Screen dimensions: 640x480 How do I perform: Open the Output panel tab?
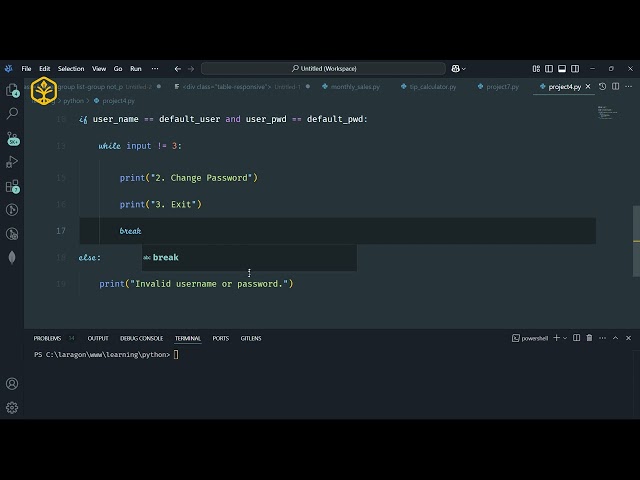point(98,338)
